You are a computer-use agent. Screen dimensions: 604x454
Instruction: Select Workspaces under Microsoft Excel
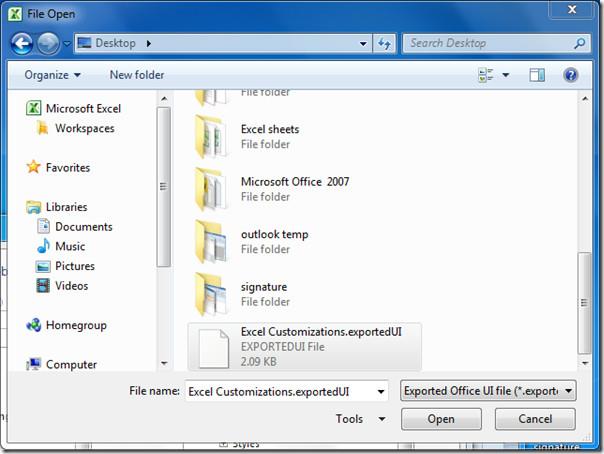(x=84, y=128)
